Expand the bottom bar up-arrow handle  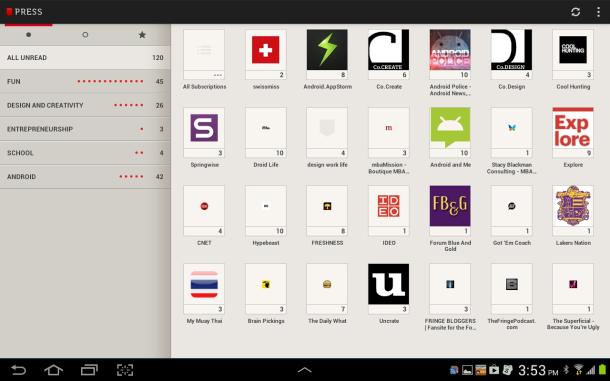click(305, 370)
